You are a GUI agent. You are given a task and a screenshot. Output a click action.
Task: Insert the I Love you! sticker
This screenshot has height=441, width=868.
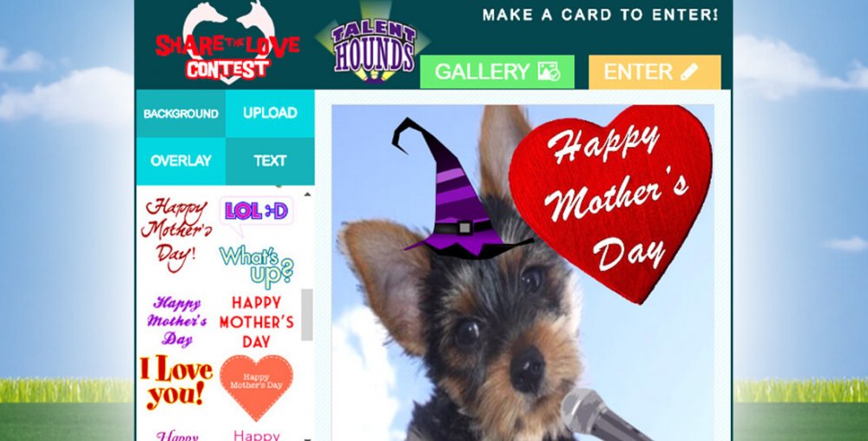click(x=176, y=382)
